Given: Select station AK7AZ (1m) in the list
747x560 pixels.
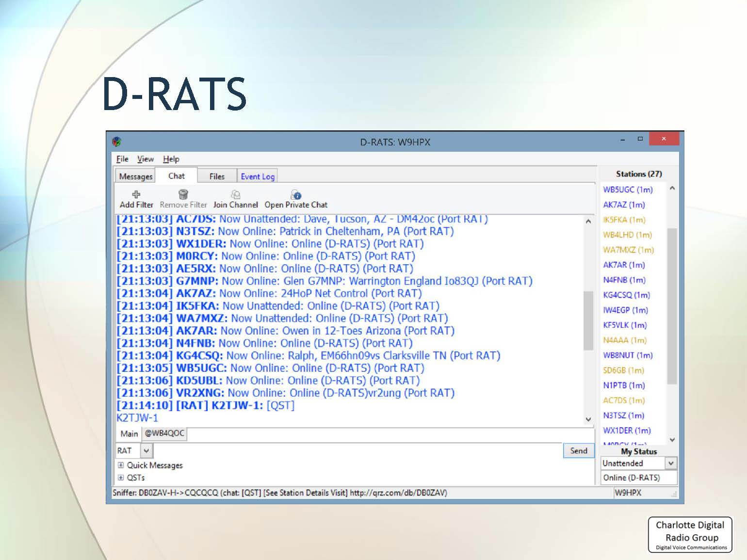Looking at the screenshot, I should [624, 205].
